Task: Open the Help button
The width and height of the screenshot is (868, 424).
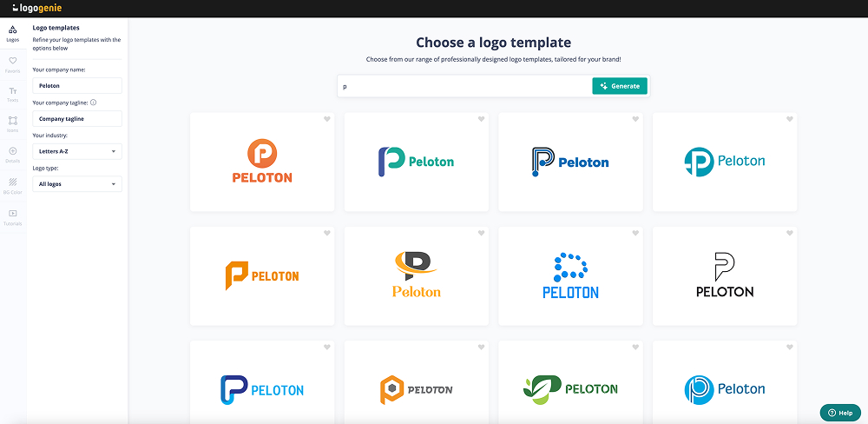Action: click(840, 413)
